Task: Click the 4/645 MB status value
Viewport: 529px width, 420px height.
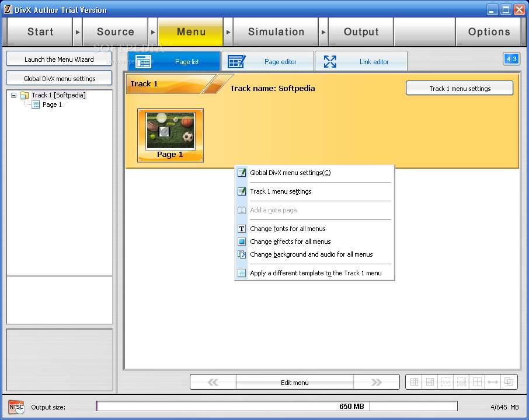Action: [504, 407]
